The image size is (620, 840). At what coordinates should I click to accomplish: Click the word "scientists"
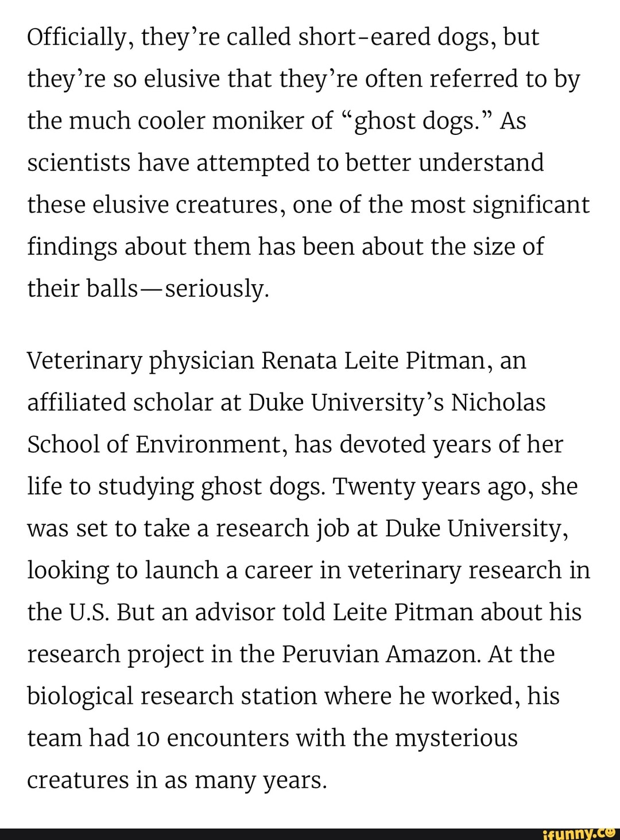(x=77, y=163)
